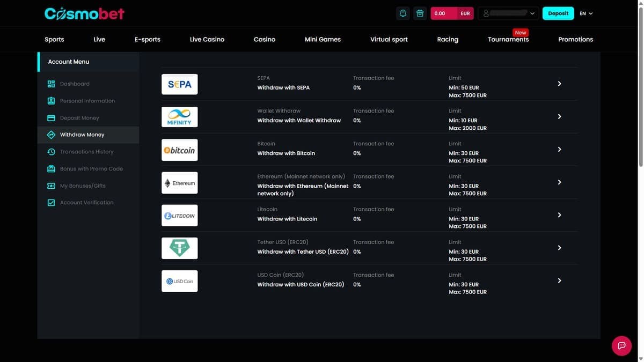Go to Personal Information
Screen dimensions: 644x362
[x=87, y=101]
